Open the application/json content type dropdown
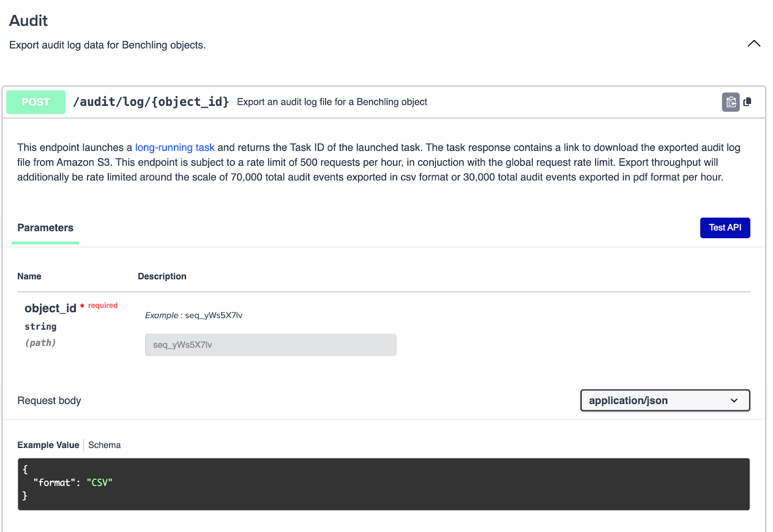The height and width of the screenshot is (532, 773). tap(665, 400)
